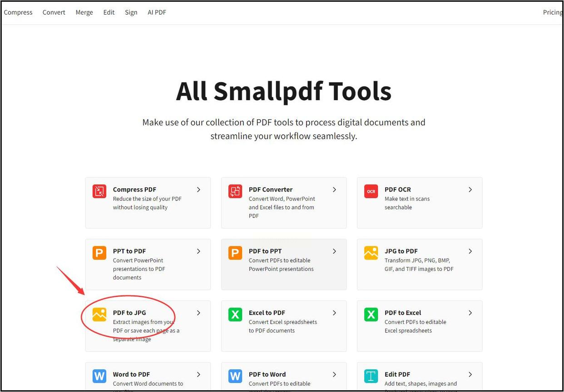
Task: Click 'Convert Excel spreadsheets to PDF documents' text
Action: 283,327
